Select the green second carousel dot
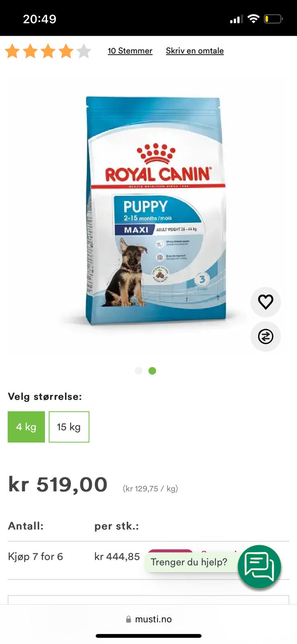Image resolution: width=297 pixels, height=644 pixels. [152, 371]
